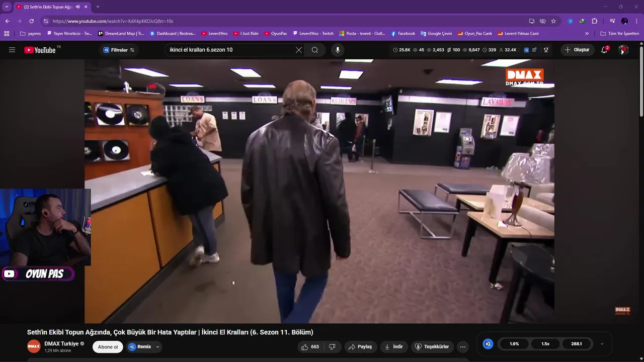This screenshot has height=362, width=644.
Task: Open the 'Levent Yılmaz Canlı' bookmark
Action: (x=518, y=34)
